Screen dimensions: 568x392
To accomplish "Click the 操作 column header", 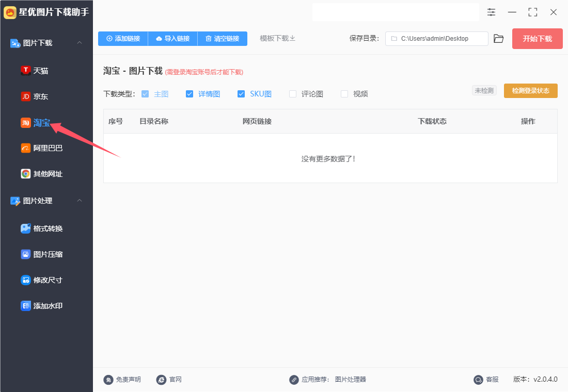I will pyautogui.click(x=528, y=121).
